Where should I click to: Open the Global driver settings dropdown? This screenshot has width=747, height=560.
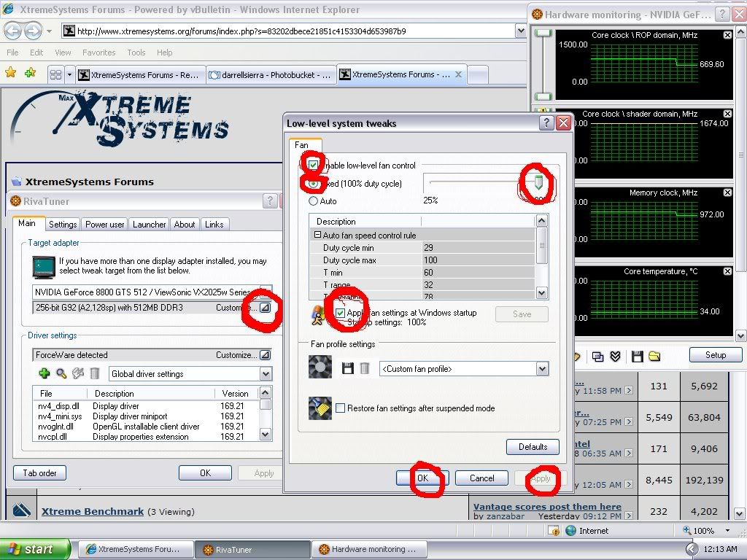266,374
